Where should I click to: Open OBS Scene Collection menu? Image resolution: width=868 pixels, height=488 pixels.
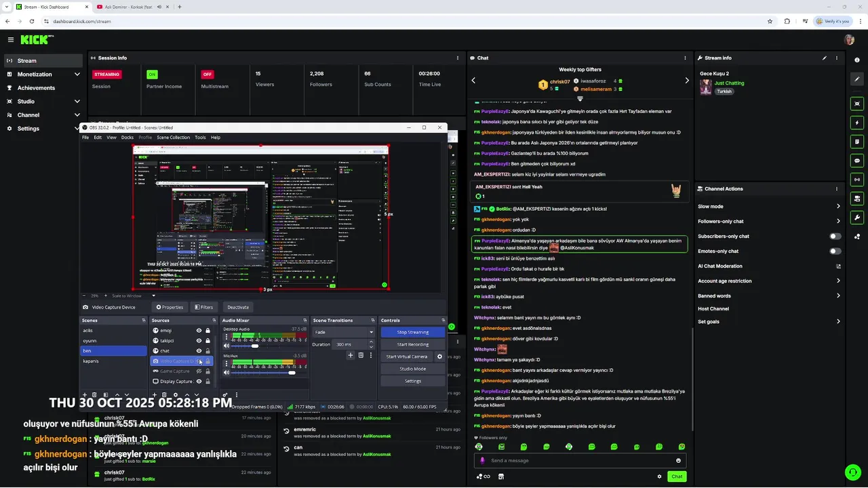coord(174,138)
